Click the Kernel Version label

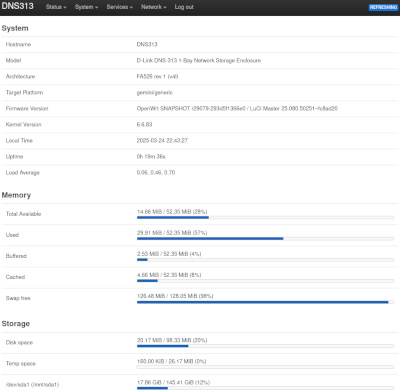23,124
